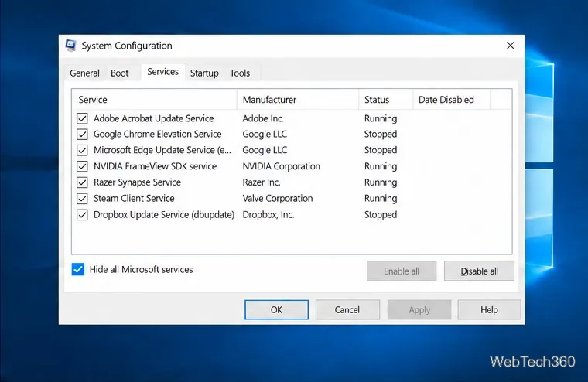Select the NVIDIA FrameView SDK service name
The image size is (588, 382).
156,166
